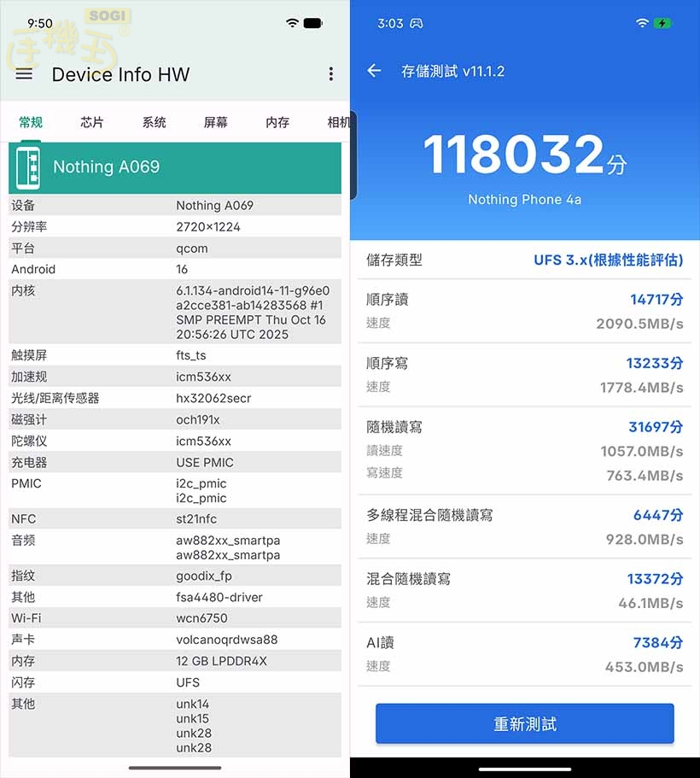Tap the 118032分 total score
Viewport: 700px width, 778px height.
pyautogui.click(x=525, y=155)
